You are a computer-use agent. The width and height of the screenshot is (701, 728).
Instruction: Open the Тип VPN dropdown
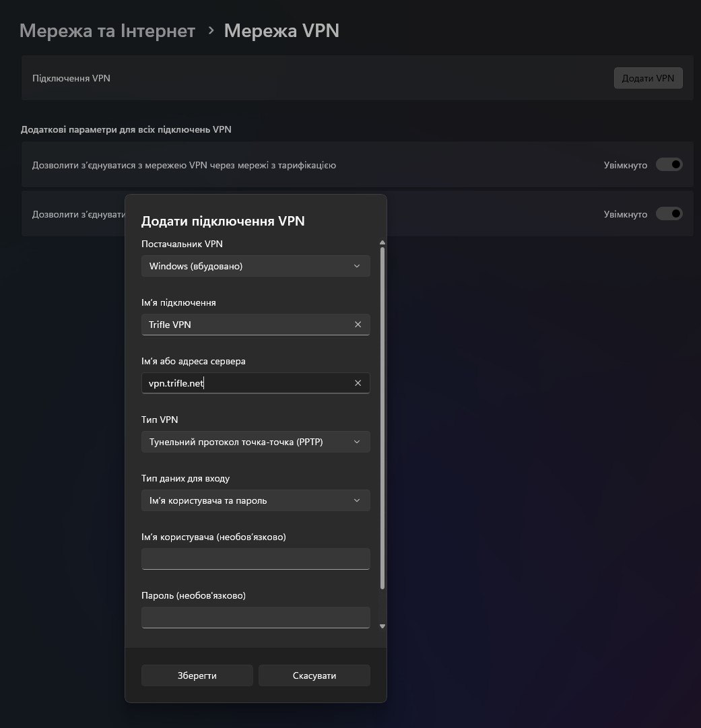(256, 442)
